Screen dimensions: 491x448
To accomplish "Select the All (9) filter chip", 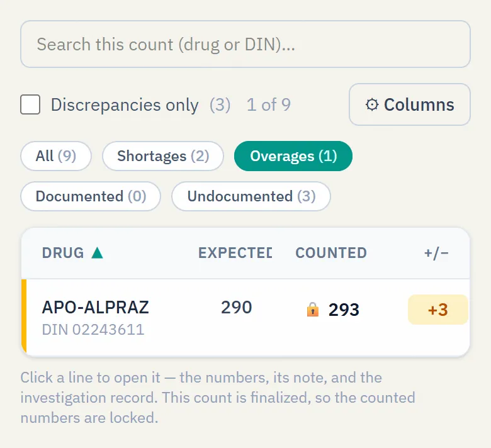I will pos(56,156).
